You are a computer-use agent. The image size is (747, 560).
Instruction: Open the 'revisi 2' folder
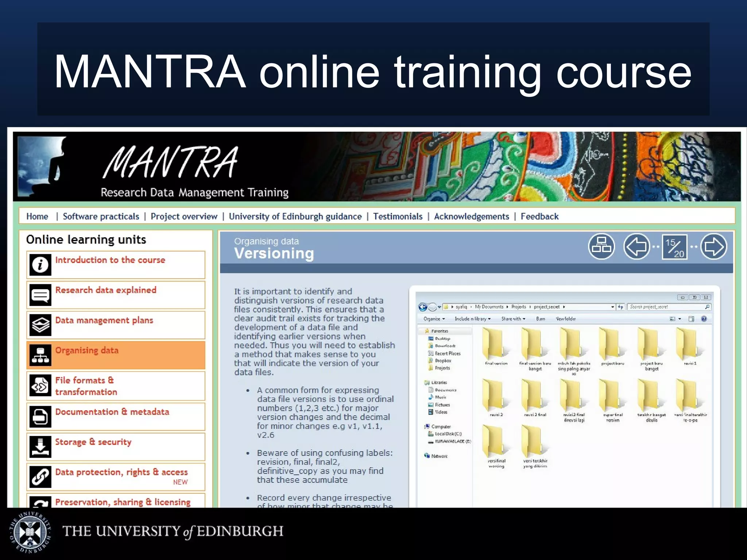tap(496, 398)
